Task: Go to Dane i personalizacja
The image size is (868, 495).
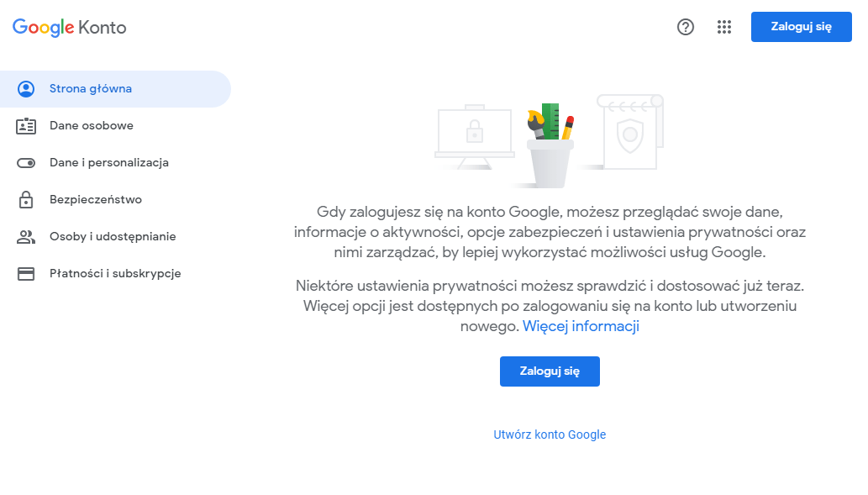Action: tap(109, 163)
